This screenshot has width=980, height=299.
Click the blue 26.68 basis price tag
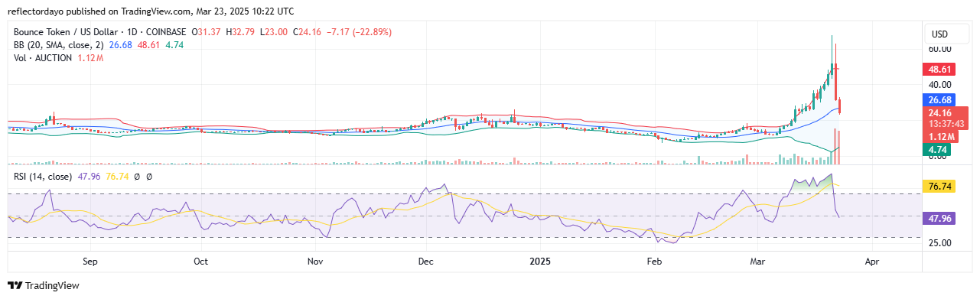pos(939,100)
